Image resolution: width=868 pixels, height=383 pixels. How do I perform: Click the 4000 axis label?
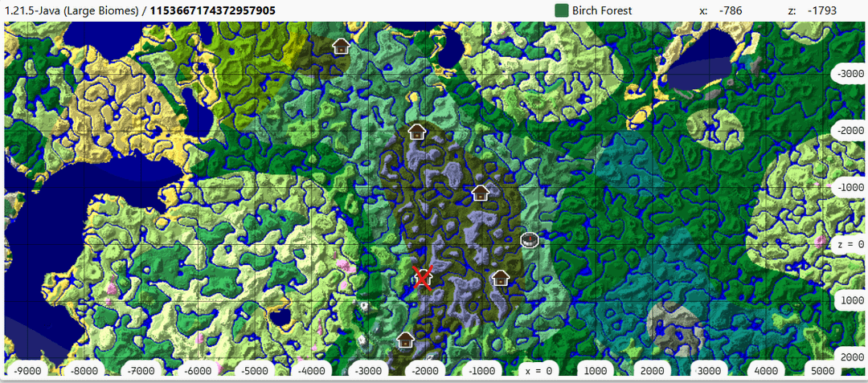[766, 371]
